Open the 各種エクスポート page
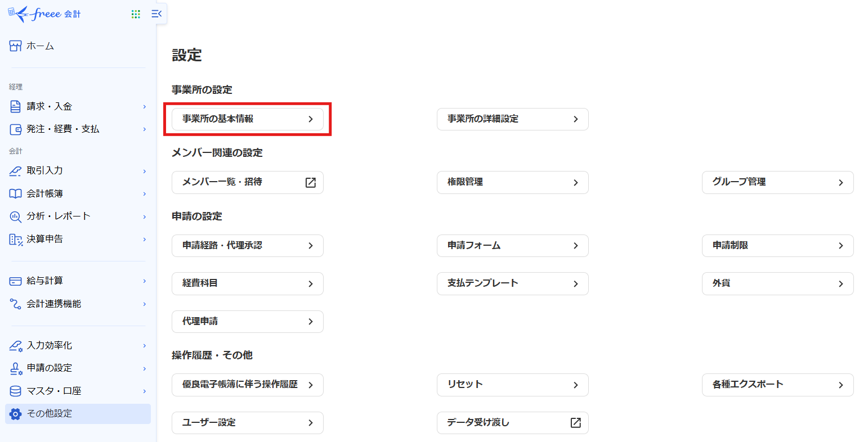The width and height of the screenshot is (868, 442). pos(777,385)
